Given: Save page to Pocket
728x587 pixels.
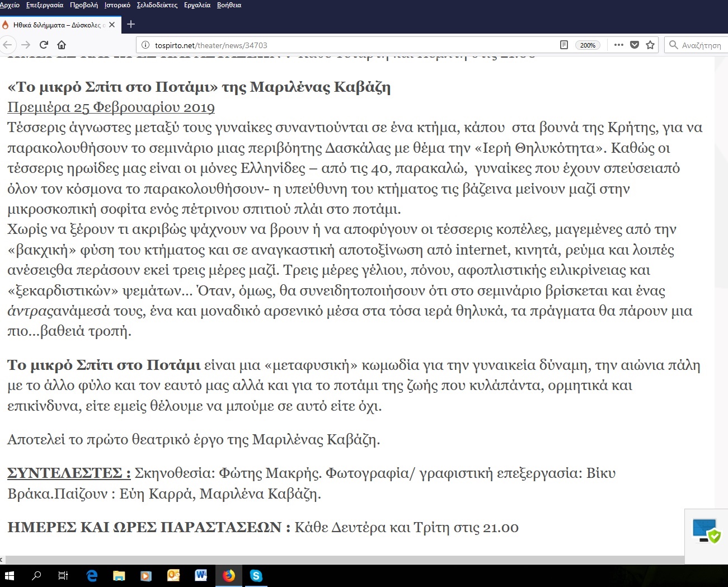Looking at the screenshot, I should click(x=635, y=45).
